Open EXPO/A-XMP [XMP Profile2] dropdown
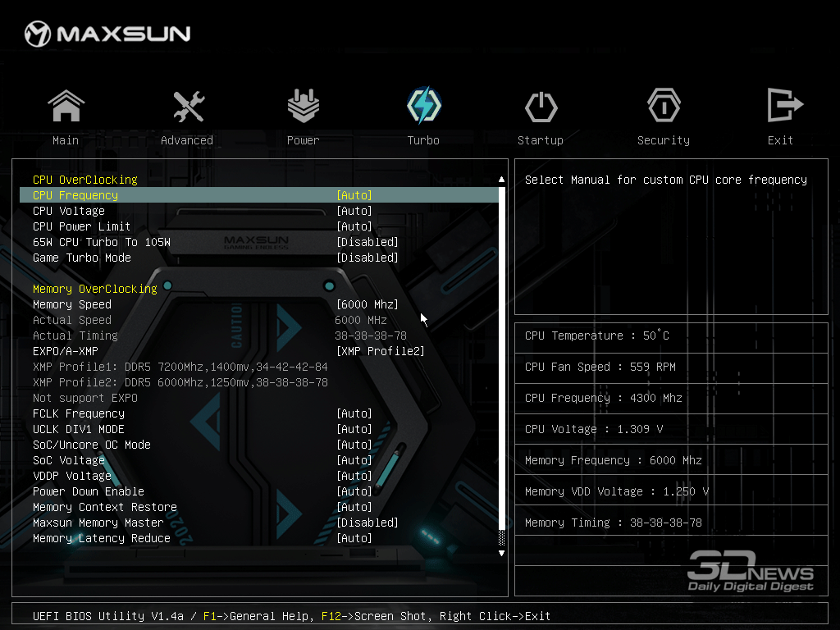The height and width of the screenshot is (630, 840). point(381,351)
